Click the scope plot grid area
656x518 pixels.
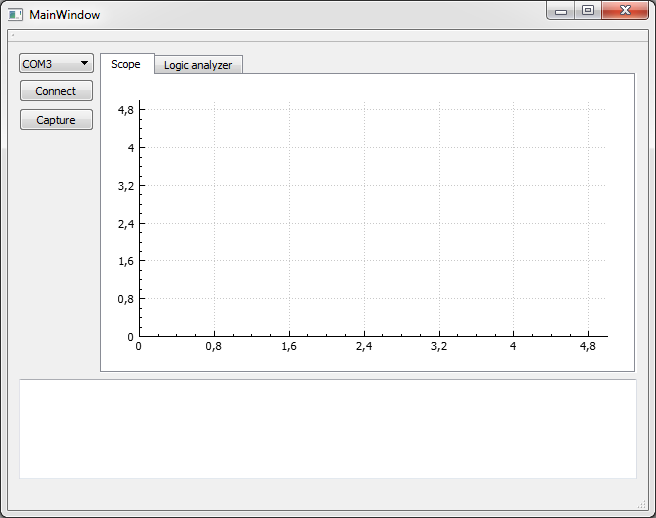coord(373,219)
